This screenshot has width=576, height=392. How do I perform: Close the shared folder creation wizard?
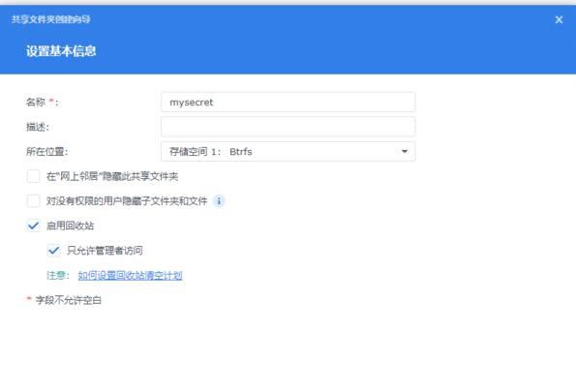559,19
